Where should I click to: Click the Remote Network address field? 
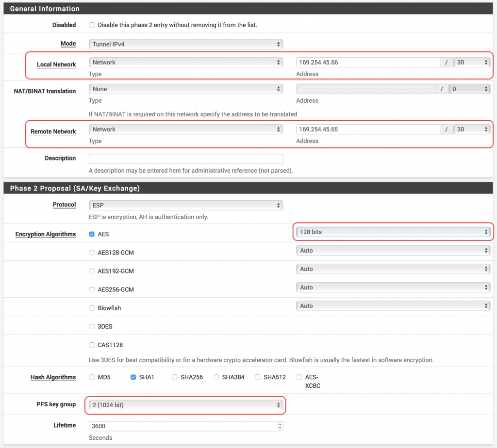tap(368, 129)
